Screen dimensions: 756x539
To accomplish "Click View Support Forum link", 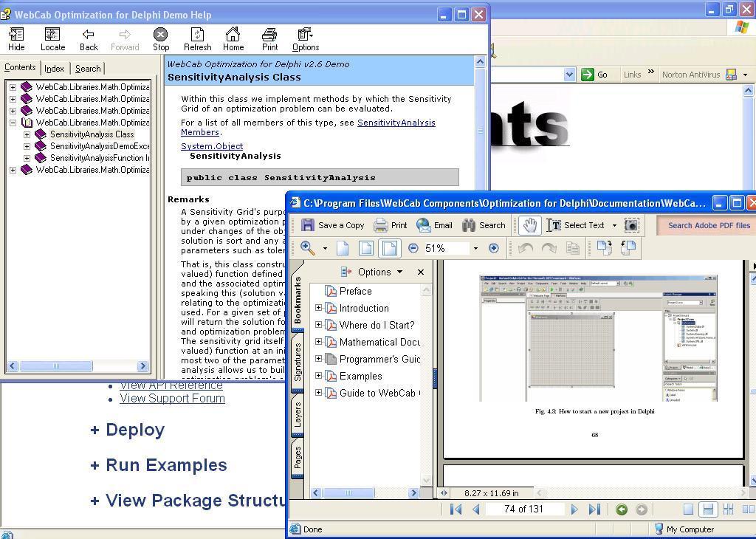I will pyautogui.click(x=172, y=398).
